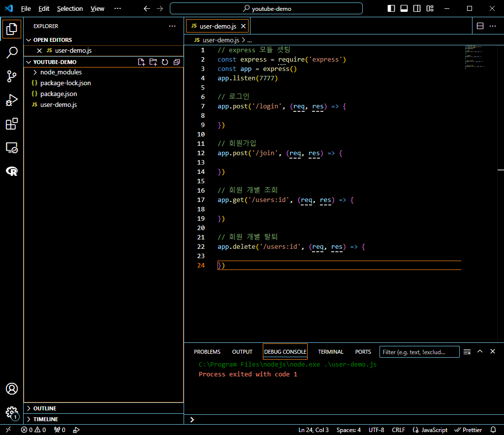Open the Run and Debug view
The width and height of the screenshot is (504, 435).
[12, 100]
